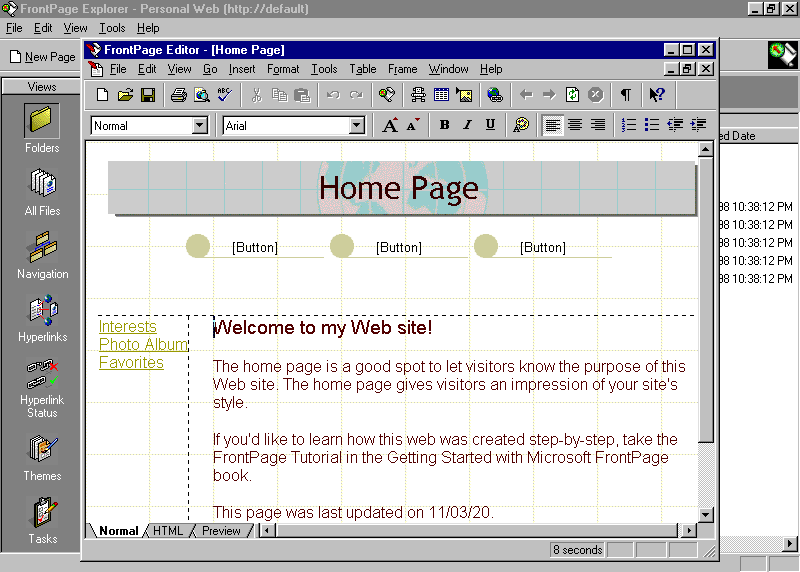Image resolution: width=800 pixels, height=572 pixels.
Task: Toggle italic formatting
Action: pyautogui.click(x=467, y=125)
